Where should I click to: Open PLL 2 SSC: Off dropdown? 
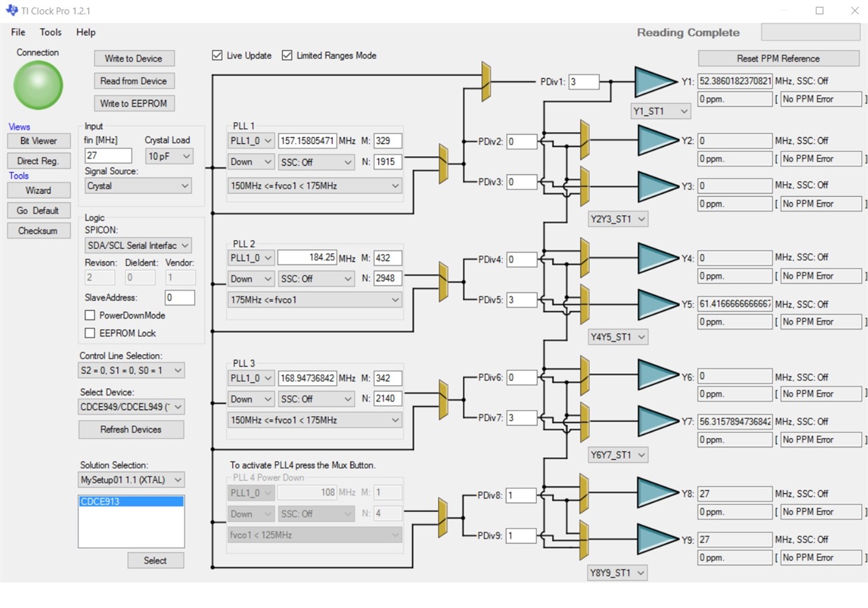(x=315, y=279)
